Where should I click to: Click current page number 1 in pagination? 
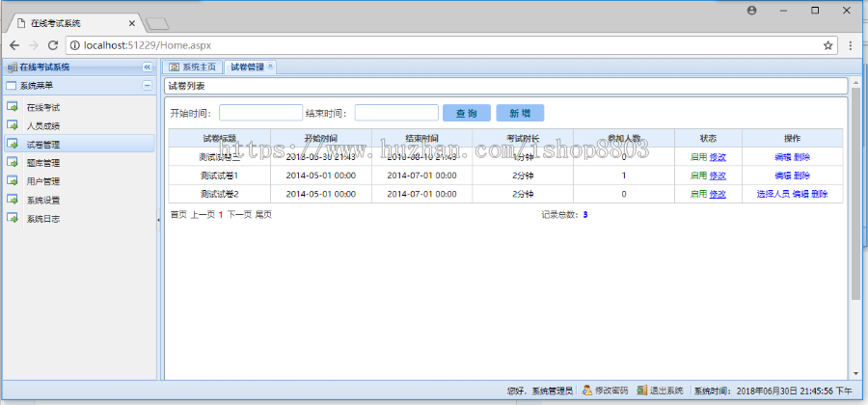[x=221, y=215]
